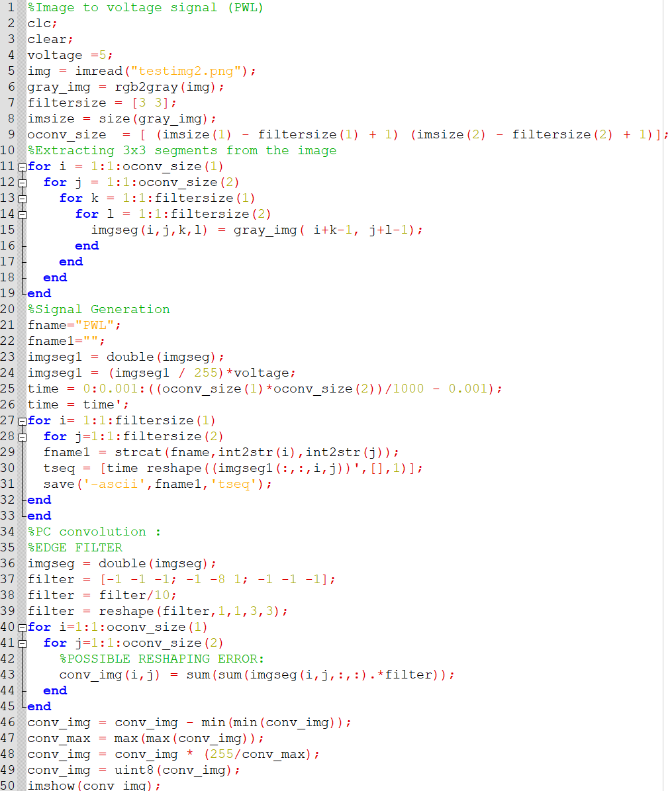Collapse the fold marker at line 14
Viewport: 672px width, 791px height.
(x=23, y=215)
